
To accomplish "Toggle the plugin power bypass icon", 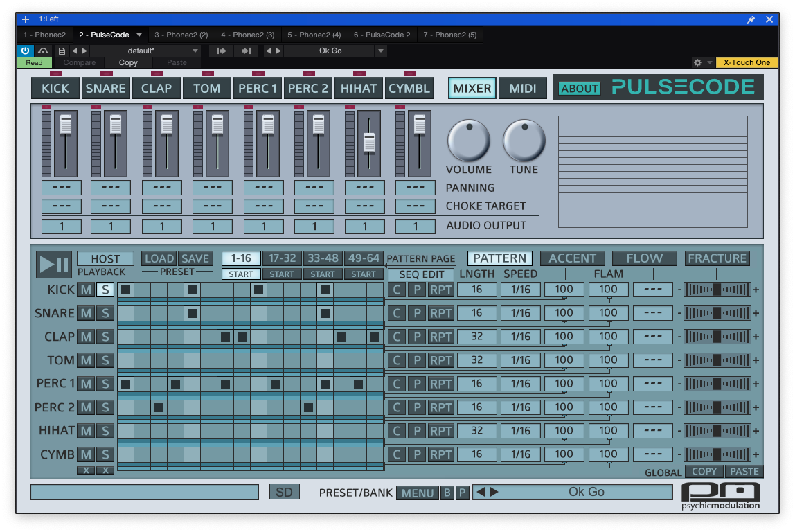I will (x=25, y=51).
